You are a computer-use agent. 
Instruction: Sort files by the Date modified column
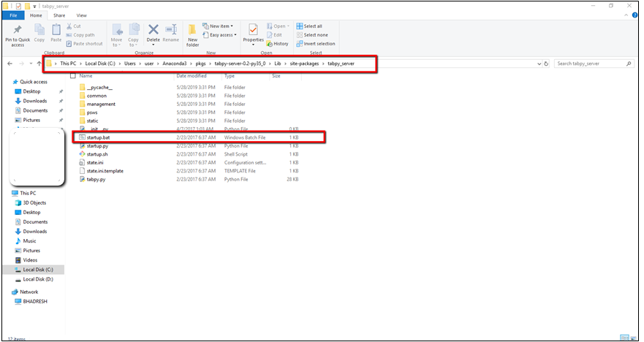click(192, 75)
